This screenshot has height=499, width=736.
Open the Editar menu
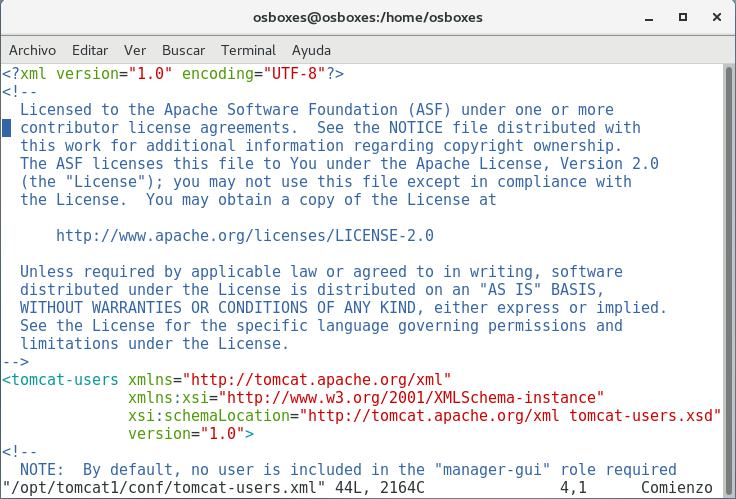[90, 50]
